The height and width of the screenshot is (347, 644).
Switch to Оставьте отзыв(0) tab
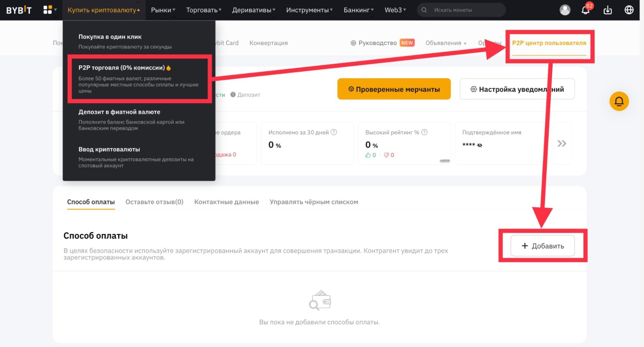(x=154, y=202)
